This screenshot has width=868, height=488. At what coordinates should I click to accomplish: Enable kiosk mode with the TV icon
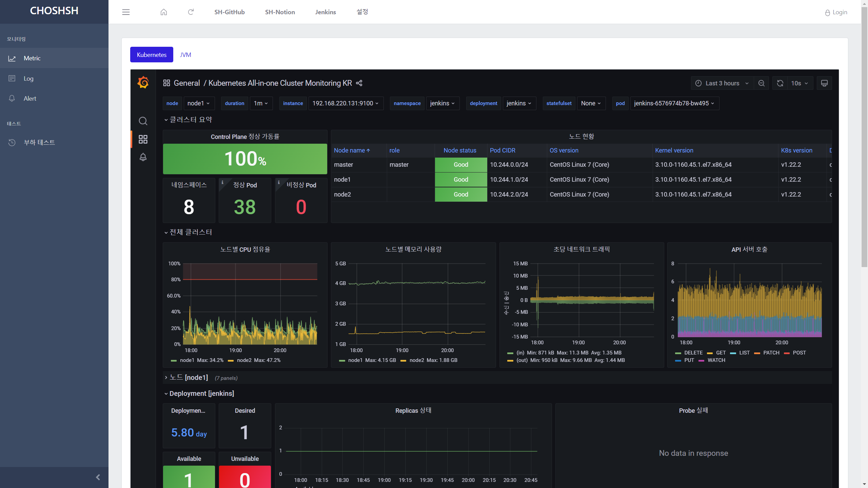(824, 83)
